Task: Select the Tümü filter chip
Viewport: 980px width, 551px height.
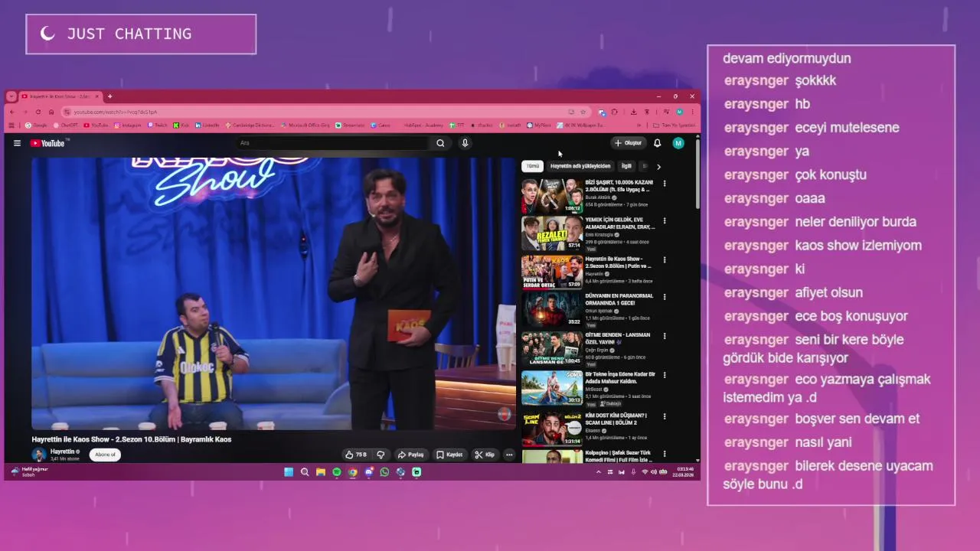Action: coord(532,166)
